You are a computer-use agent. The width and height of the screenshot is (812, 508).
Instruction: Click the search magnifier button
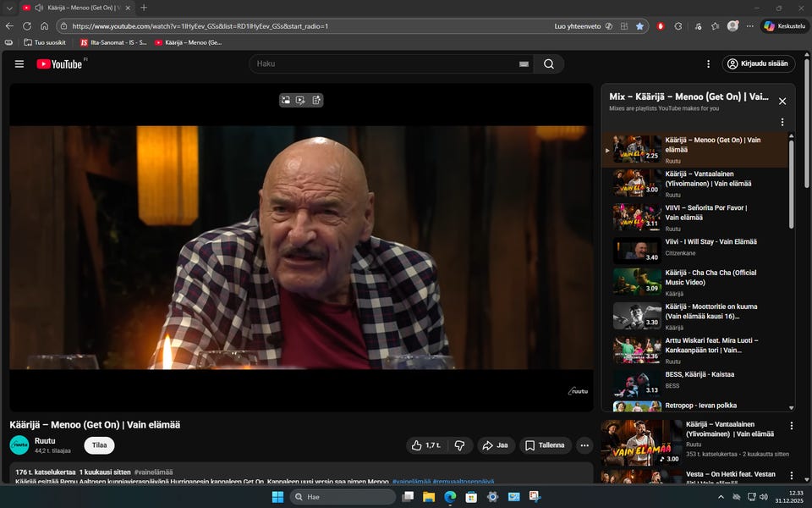[549, 64]
